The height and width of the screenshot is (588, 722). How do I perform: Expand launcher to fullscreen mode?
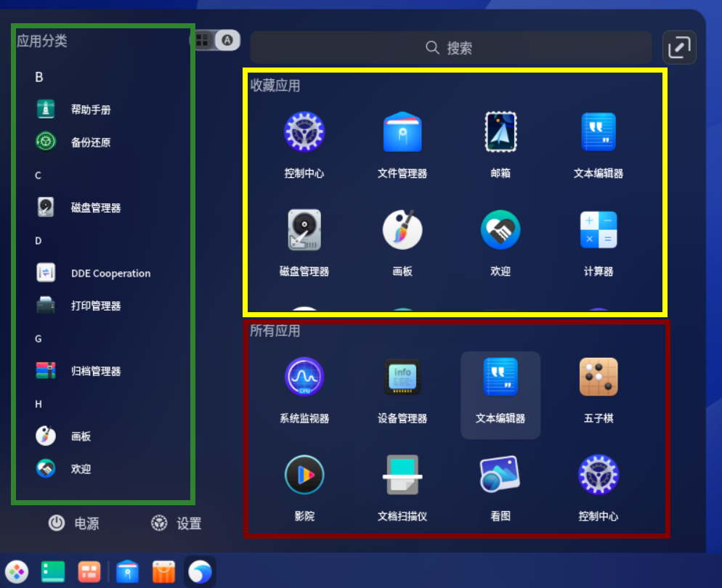(679, 47)
